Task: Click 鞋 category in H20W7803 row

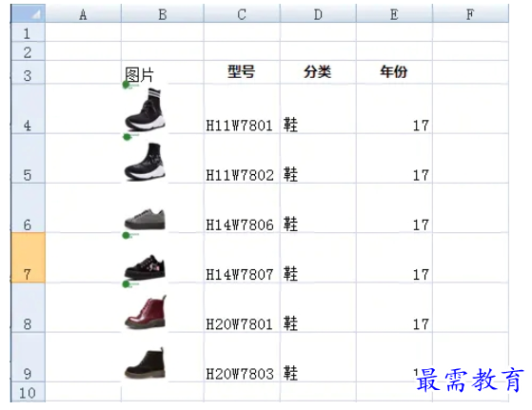Action: click(318, 357)
